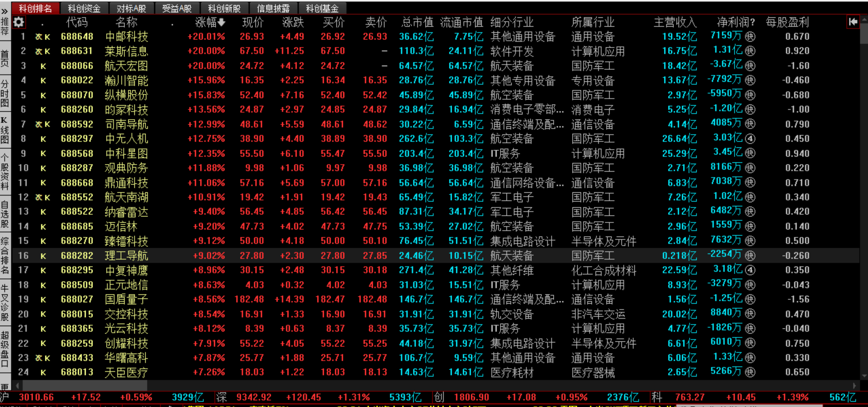Screen dimensions: 868x407
Task: Sort by the 流通市值 column header
Action: coord(462,22)
